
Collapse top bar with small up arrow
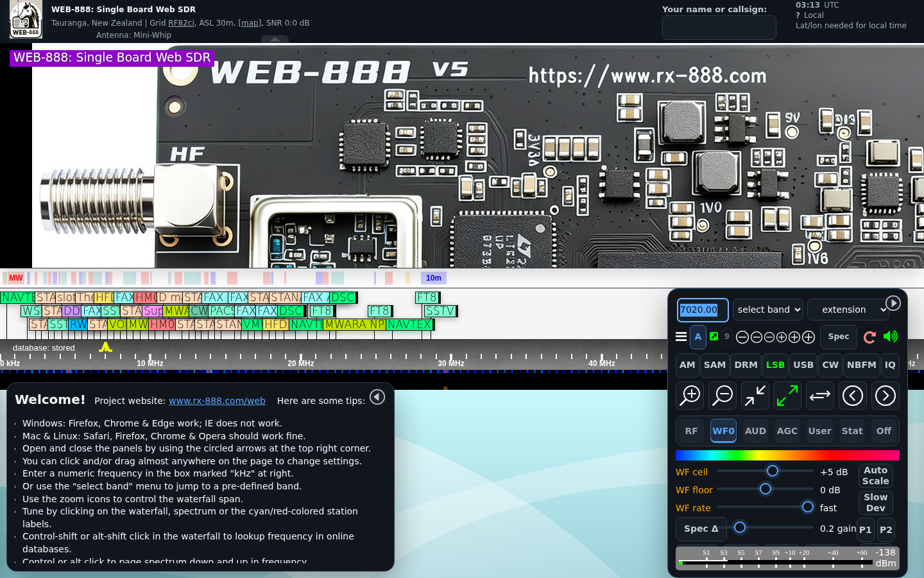[275, 39]
